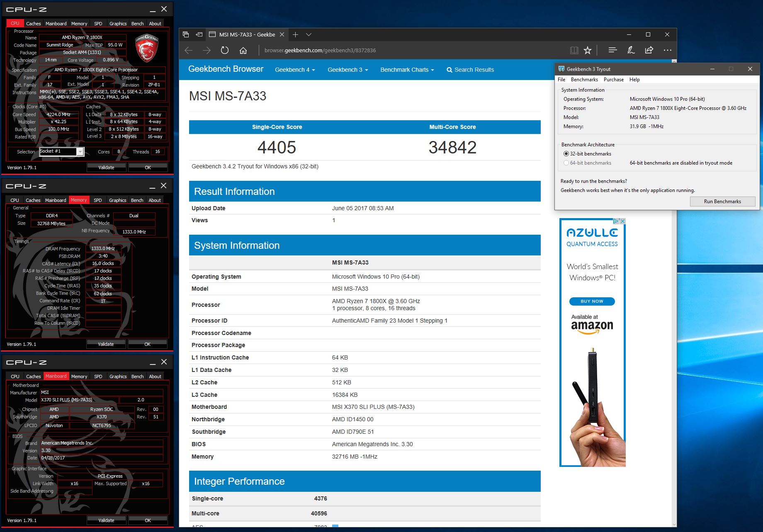
Task: Close the Memory CPU-Z window
Action: 164,185
